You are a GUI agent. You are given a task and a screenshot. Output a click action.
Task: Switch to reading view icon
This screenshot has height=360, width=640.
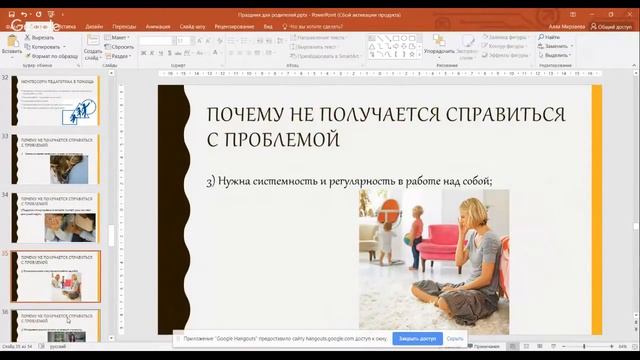click(x=540, y=346)
